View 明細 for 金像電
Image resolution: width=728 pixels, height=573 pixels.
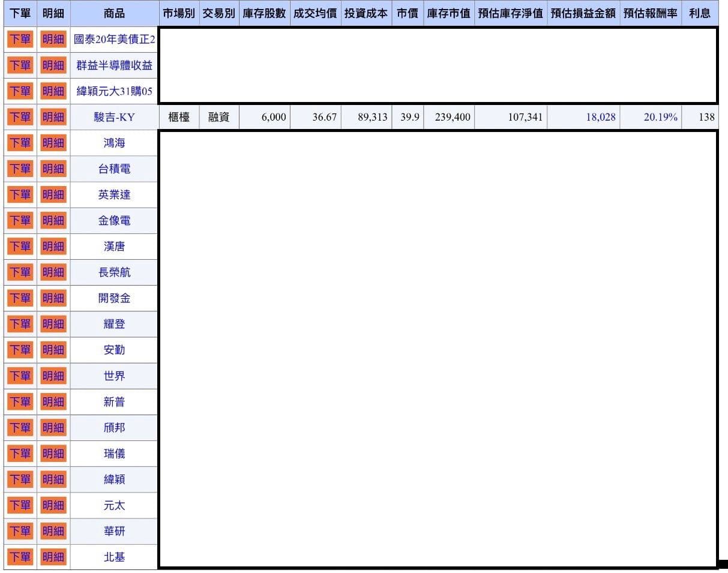click(53, 220)
